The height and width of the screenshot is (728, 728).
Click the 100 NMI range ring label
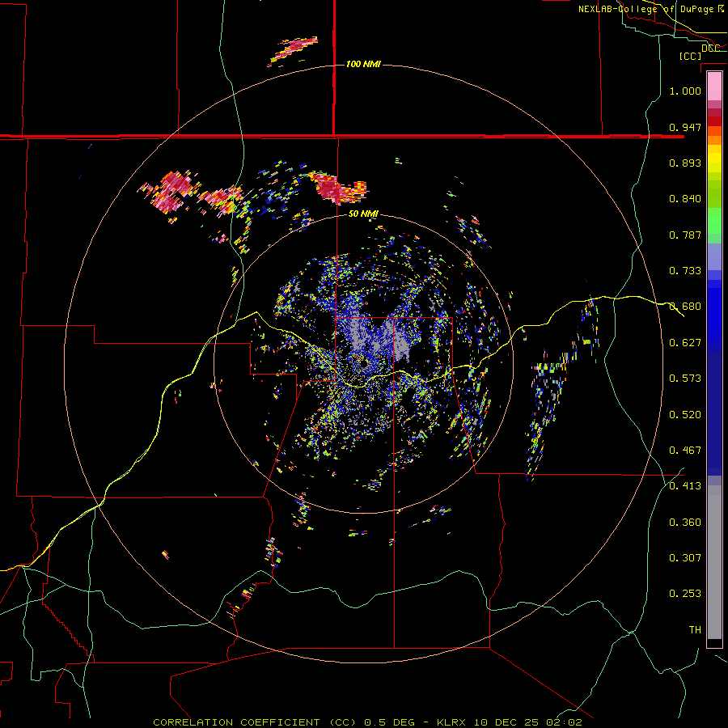(363, 64)
